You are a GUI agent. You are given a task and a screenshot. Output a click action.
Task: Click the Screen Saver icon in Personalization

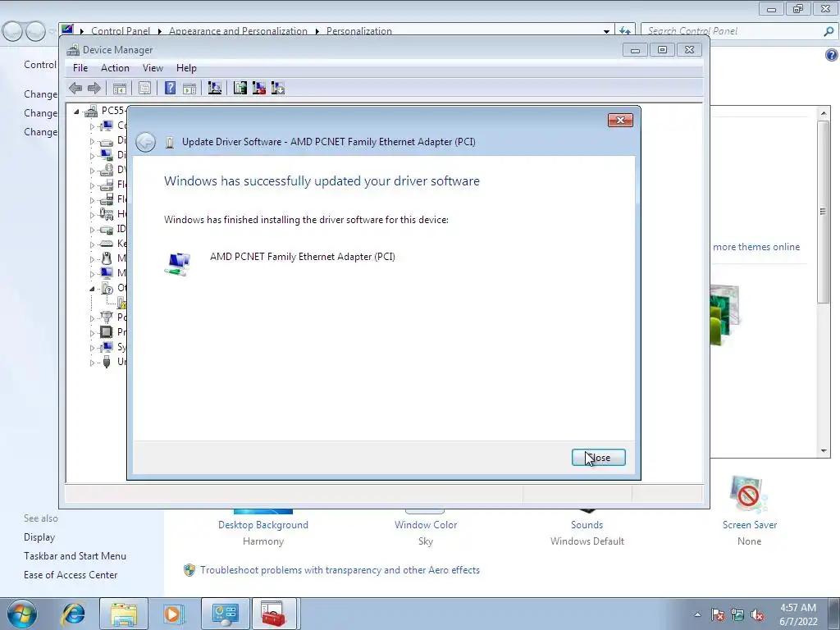coord(748,495)
